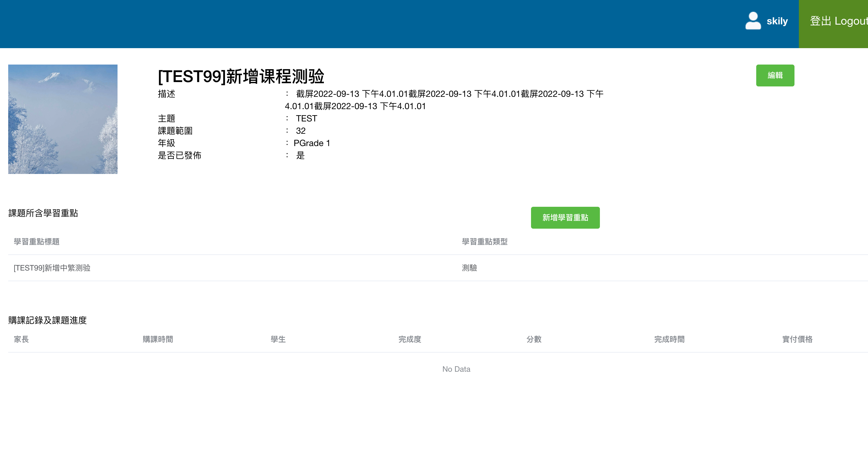Click the 家長 column header
868x471 pixels.
[21, 339]
